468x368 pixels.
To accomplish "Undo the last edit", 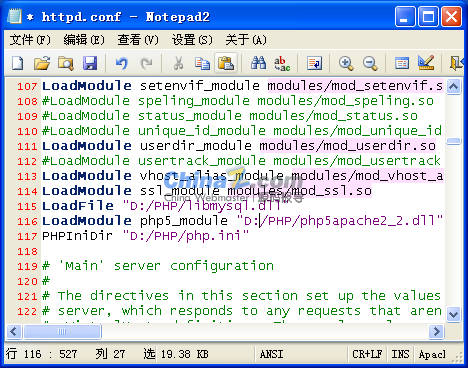I will pos(122,63).
